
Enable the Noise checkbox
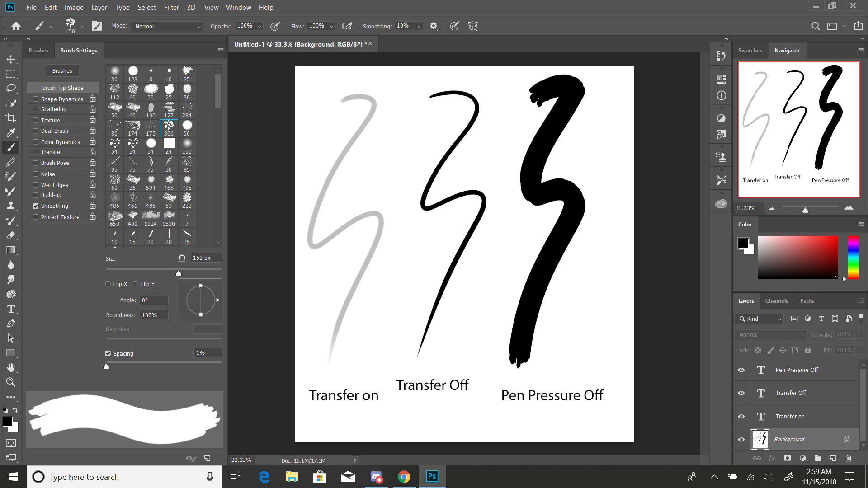pyautogui.click(x=36, y=174)
